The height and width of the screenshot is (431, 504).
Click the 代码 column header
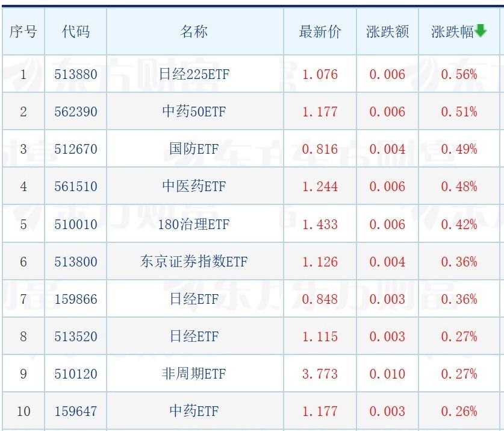[75, 32]
